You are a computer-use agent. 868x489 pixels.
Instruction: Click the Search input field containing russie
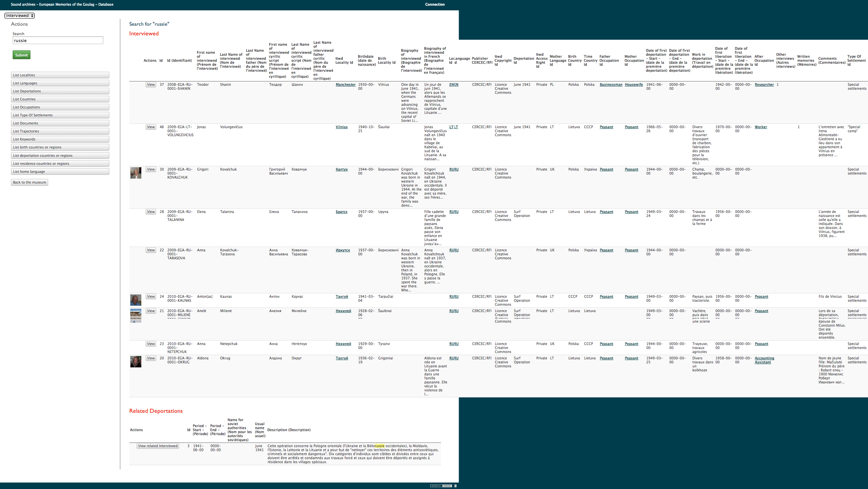pos(58,40)
